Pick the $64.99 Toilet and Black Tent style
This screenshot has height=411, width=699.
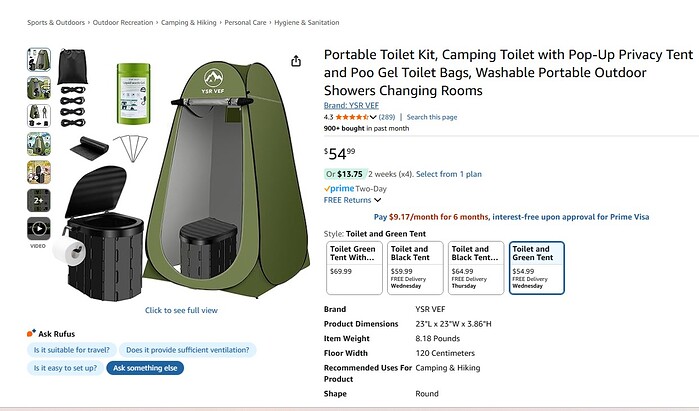pyautogui.click(x=475, y=267)
